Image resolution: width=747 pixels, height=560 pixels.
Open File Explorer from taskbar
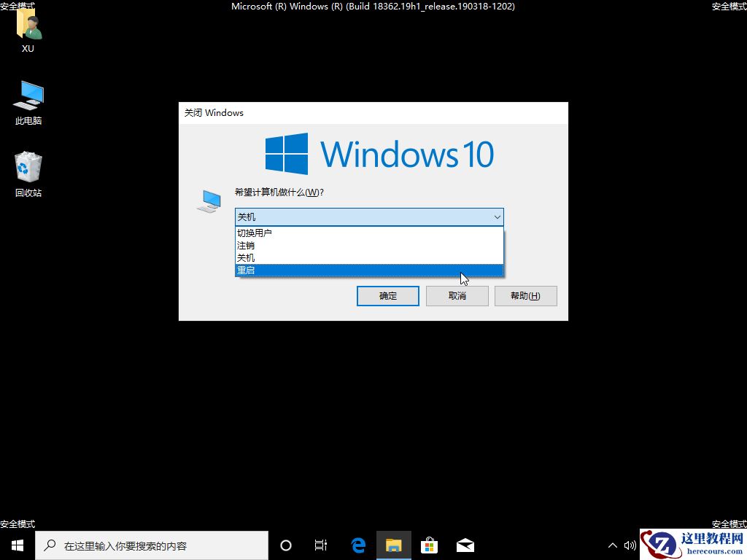pyautogui.click(x=393, y=545)
